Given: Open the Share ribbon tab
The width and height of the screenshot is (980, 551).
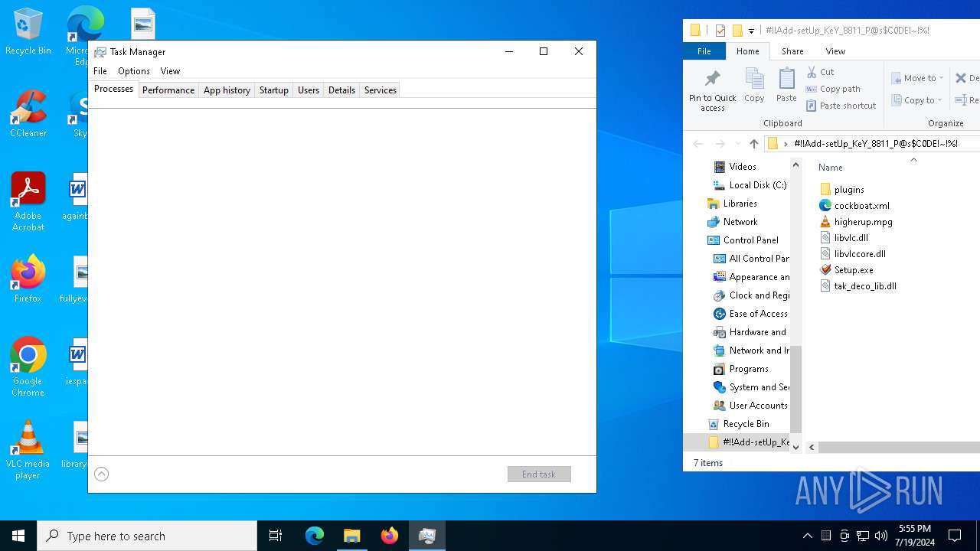Looking at the screenshot, I should click(x=792, y=51).
